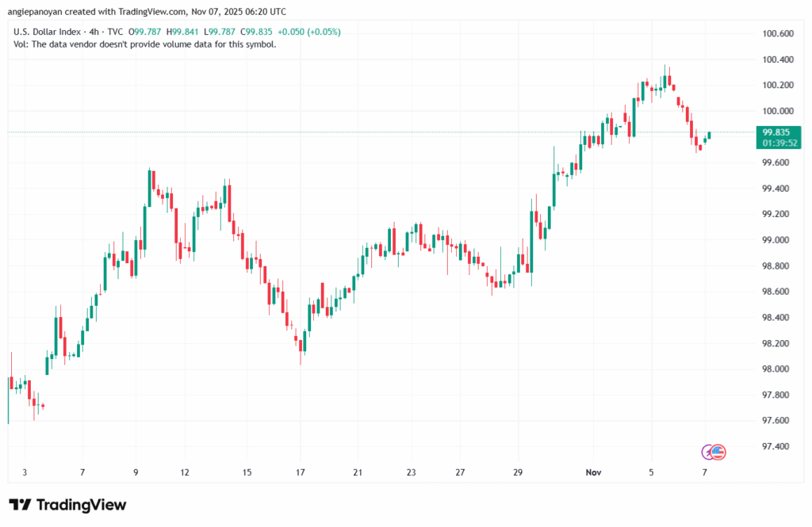Click the low value L99.787
The width and height of the screenshot is (812, 527).
(x=219, y=32)
